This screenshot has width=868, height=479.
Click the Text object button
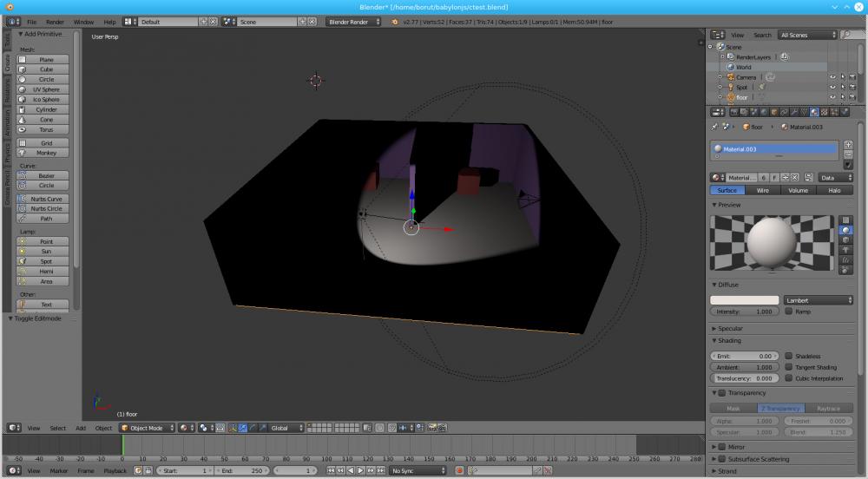tap(46, 305)
